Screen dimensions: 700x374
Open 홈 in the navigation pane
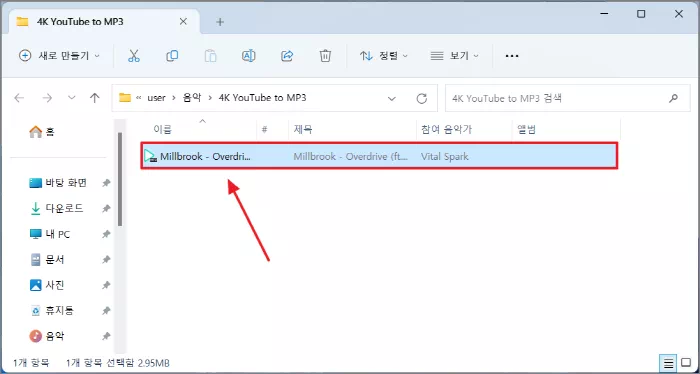pos(42,132)
